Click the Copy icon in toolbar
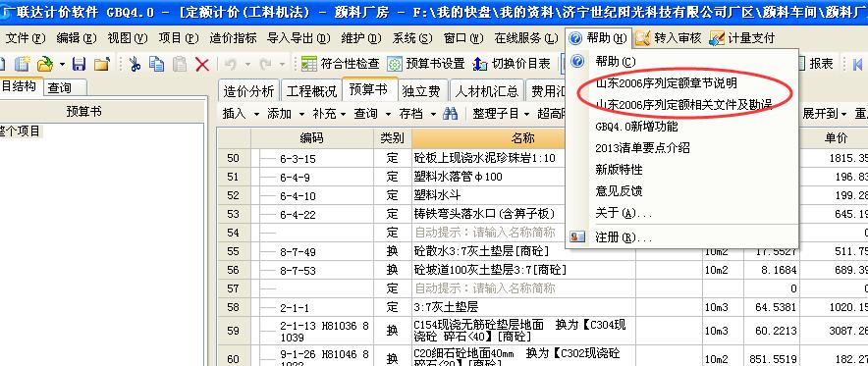The width and height of the screenshot is (868, 366). point(157,64)
